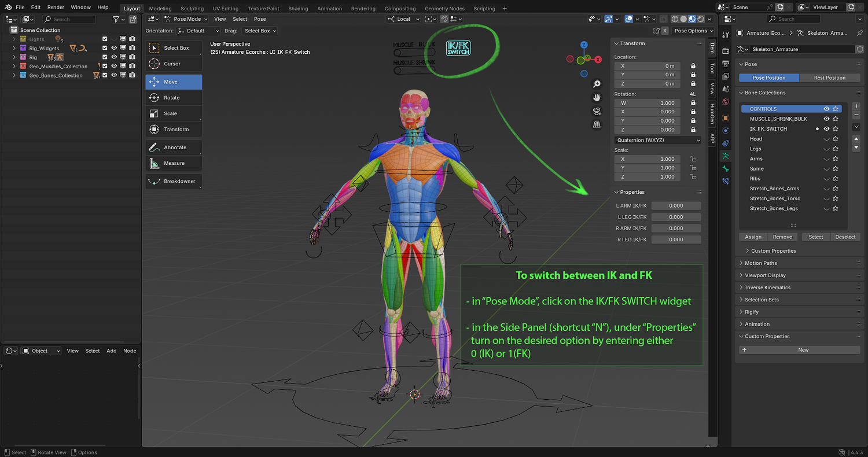Pick the Measure tool
Image resolution: width=868 pixels, height=457 pixels.
174,163
